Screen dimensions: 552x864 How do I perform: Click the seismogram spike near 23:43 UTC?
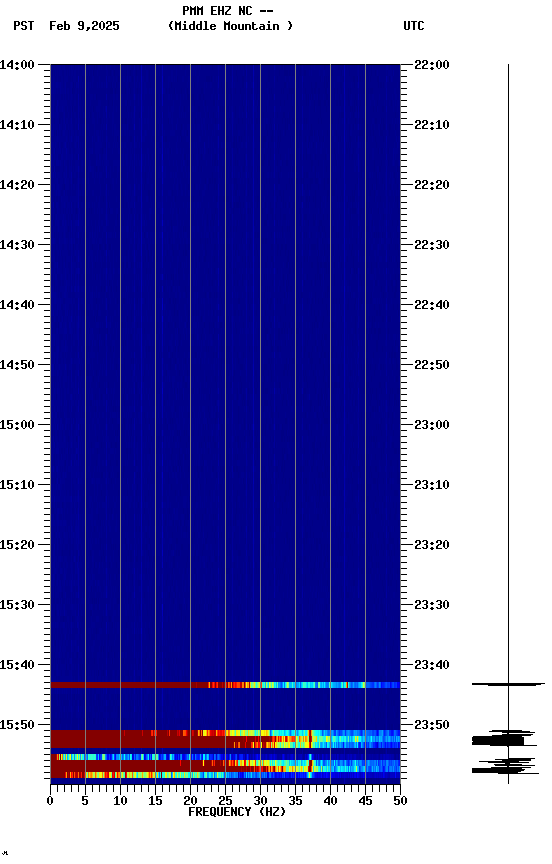pyautogui.click(x=508, y=684)
